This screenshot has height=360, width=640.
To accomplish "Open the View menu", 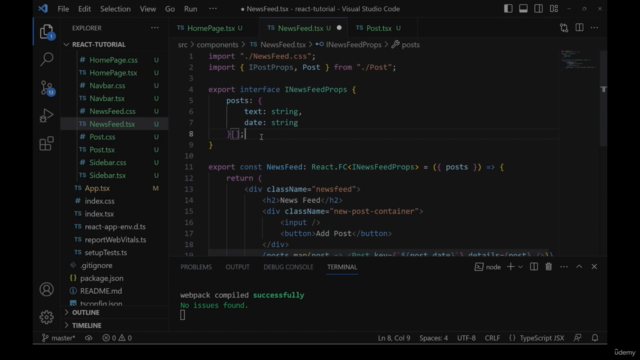I will (148, 9).
